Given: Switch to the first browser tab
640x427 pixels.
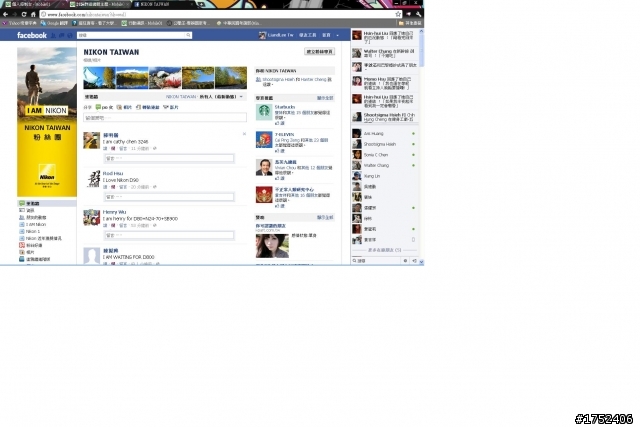Looking at the screenshot, I should tap(33, 4).
